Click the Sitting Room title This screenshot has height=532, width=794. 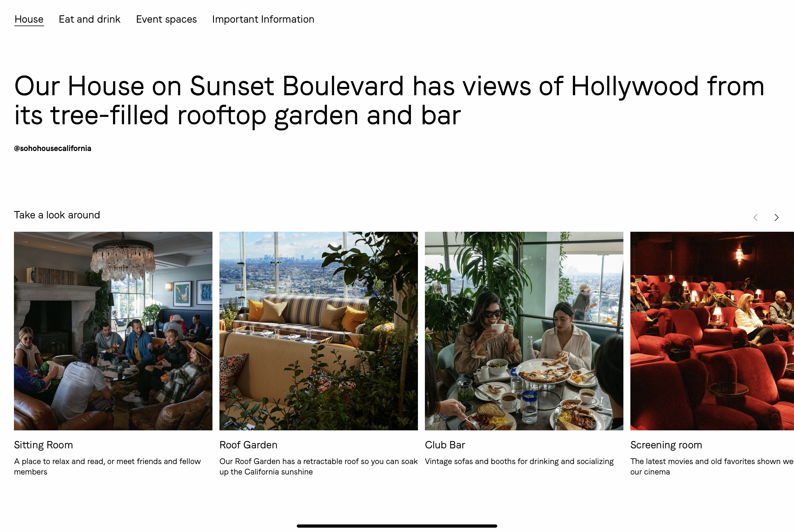click(x=44, y=445)
